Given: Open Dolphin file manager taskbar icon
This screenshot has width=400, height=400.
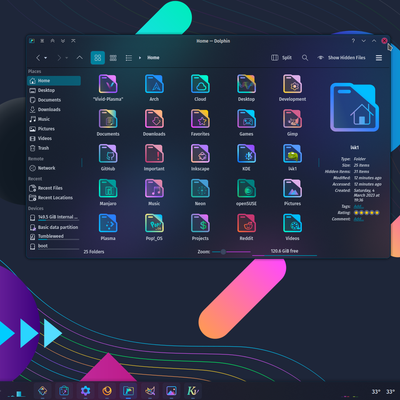Looking at the screenshot, I should click(128, 390).
